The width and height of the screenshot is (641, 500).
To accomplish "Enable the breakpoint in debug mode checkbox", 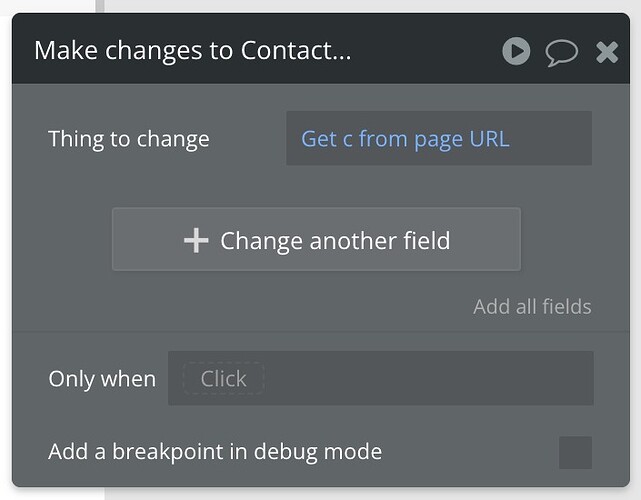I will pyautogui.click(x=575, y=452).
